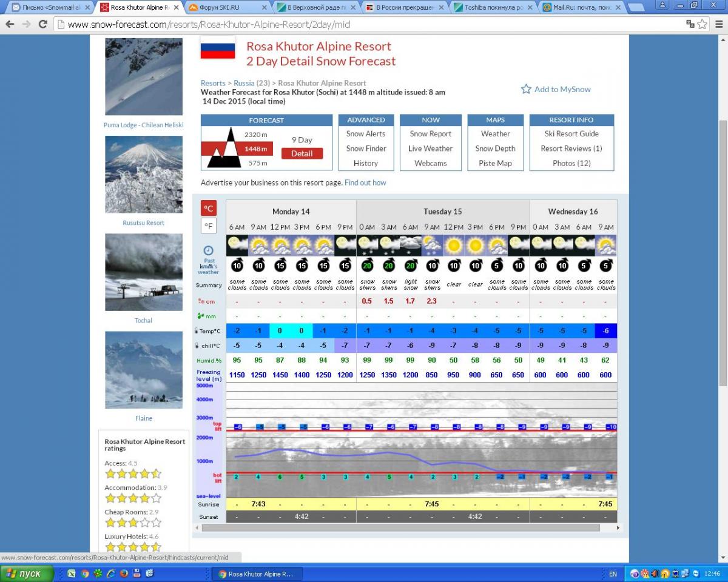
Task: Open the Snow Alerts link
Action: coord(366,133)
